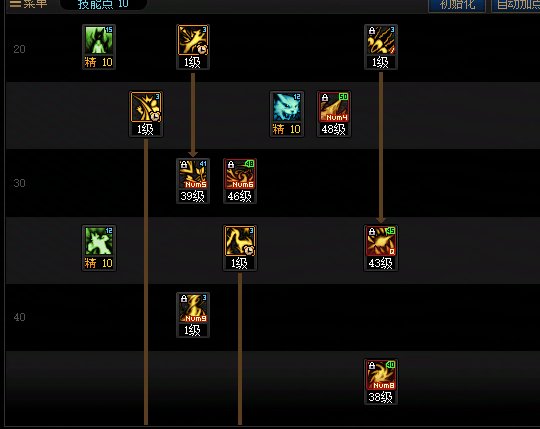Select the Num6 skill at level 46
This screenshot has width=540, height=429.
pos(240,174)
